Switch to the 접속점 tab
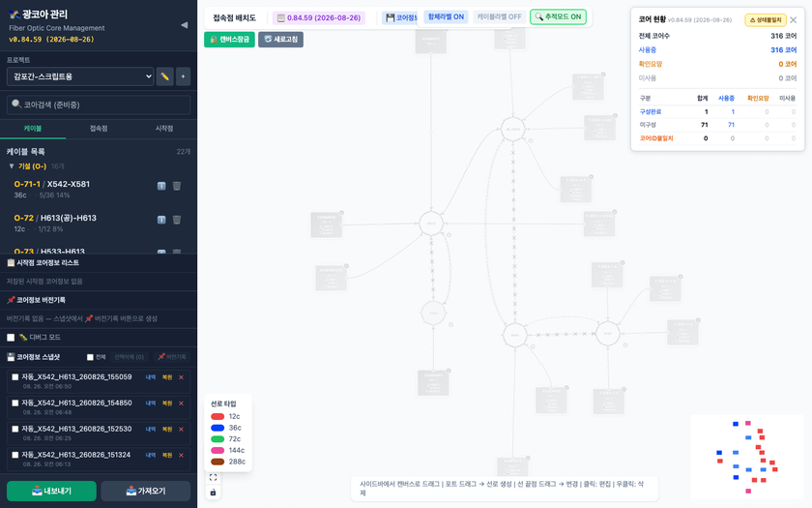The height and width of the screenshot is (508, 812). tap(99, 129)
